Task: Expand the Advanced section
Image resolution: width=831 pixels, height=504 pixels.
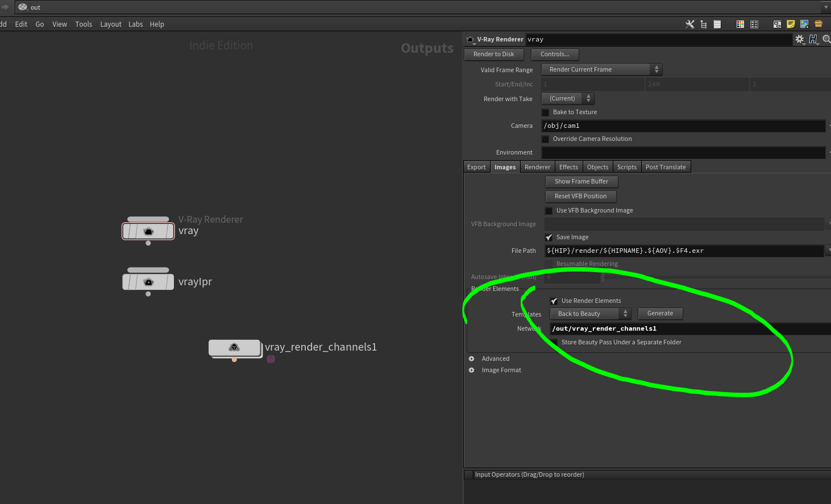Action: click(x=471, y=359)
